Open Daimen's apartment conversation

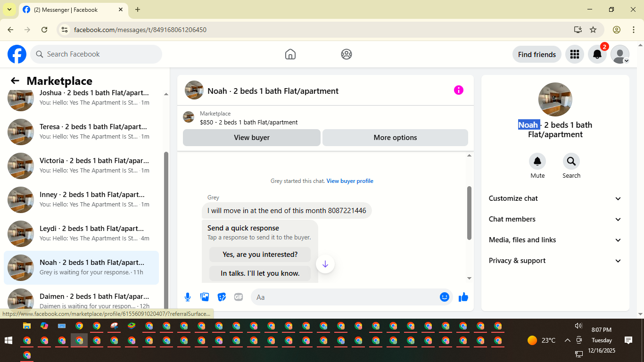(81, 300)
